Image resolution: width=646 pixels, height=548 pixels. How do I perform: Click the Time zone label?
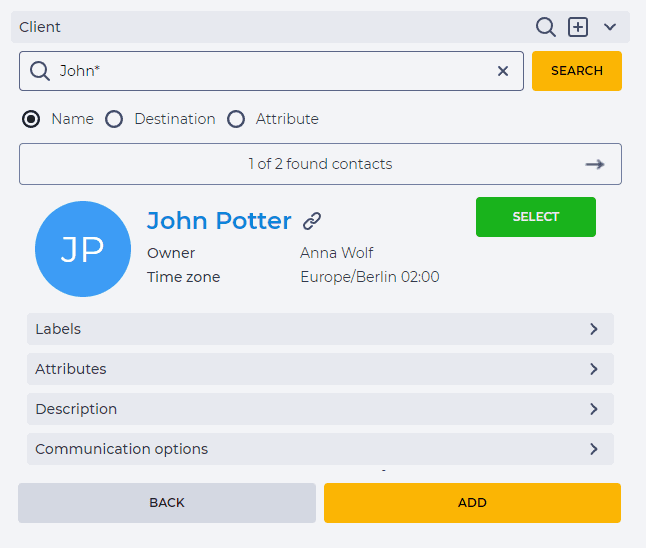pyautogui.click(x=183, y=277)
